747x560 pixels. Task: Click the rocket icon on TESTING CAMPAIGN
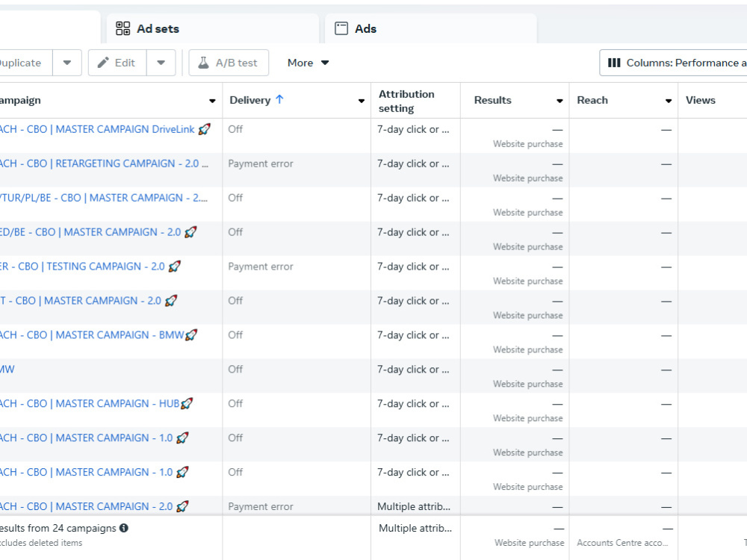pyautogui.click(x=174, y=267)
